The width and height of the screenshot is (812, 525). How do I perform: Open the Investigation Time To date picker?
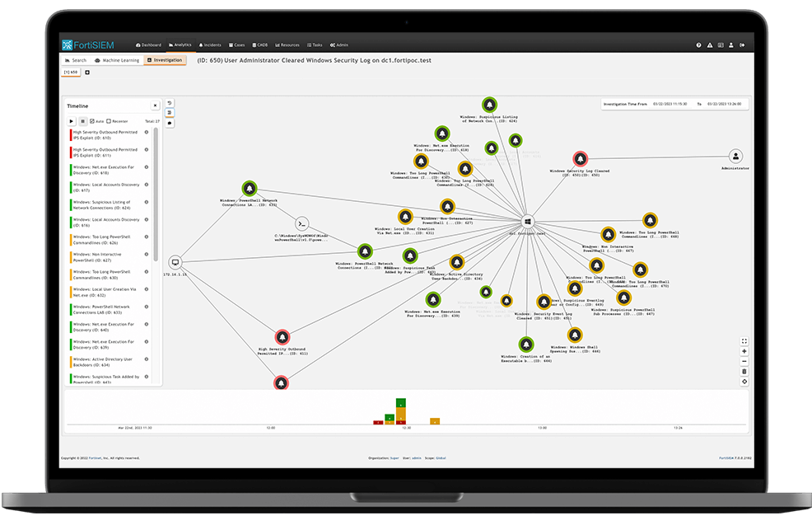[x=725, y=103]
